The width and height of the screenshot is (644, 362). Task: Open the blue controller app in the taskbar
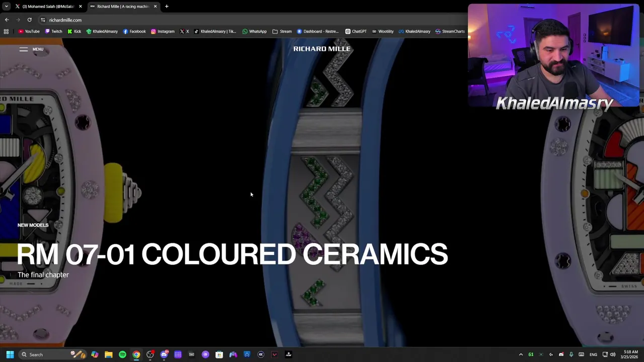point(247,354)
